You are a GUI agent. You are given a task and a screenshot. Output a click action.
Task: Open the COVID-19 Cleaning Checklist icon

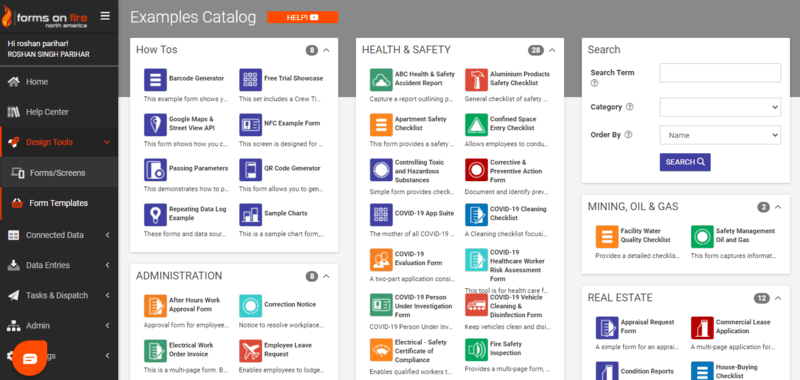(x=477, y=214)
